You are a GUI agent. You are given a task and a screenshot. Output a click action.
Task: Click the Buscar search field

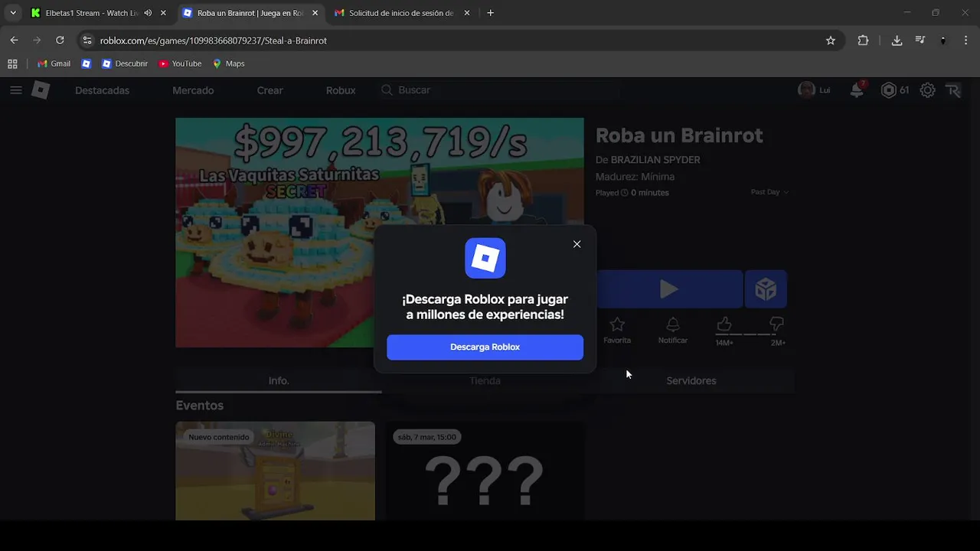coord(498,90)
